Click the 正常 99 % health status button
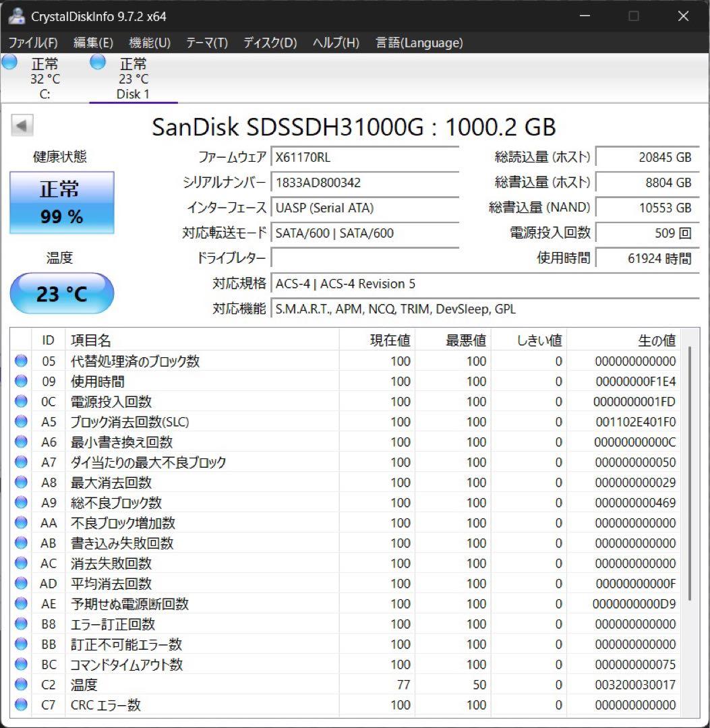 coord(62,202)
